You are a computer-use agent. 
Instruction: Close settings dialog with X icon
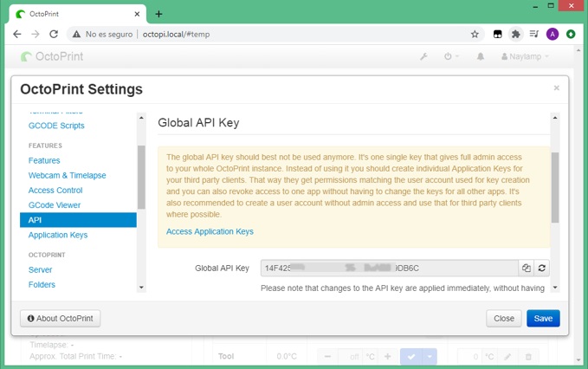(x=556, y=87)
